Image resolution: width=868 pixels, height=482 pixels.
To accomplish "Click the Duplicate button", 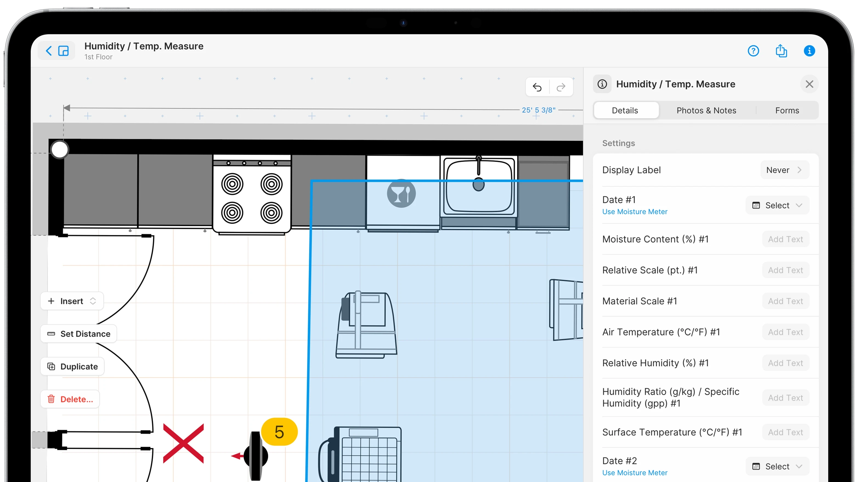I will [x=72, y=367].
